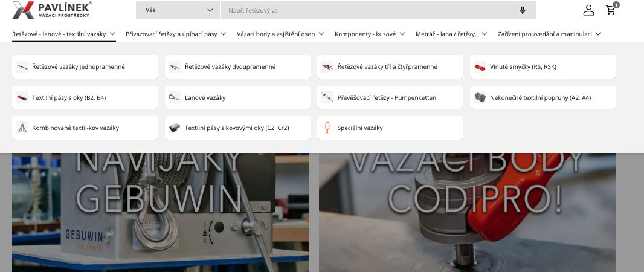Open the Navijáky Gebuwin banner
The height and width of the screenshot is (272, 644).
(161, 212)
